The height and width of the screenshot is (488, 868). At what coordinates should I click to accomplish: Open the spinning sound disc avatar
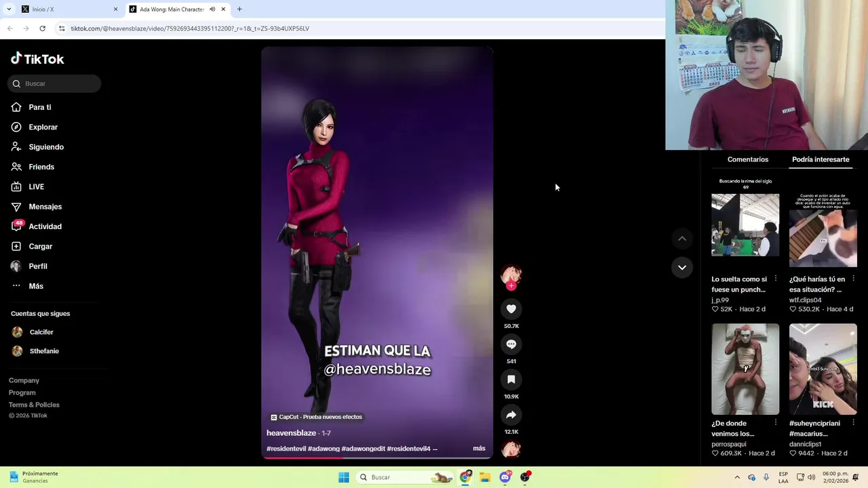511,449
